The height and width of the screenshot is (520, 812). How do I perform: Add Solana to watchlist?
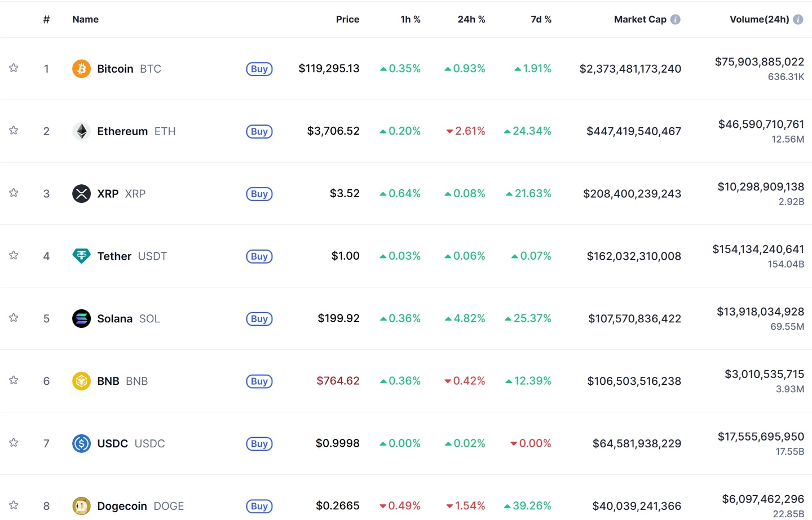pos(13,318)
